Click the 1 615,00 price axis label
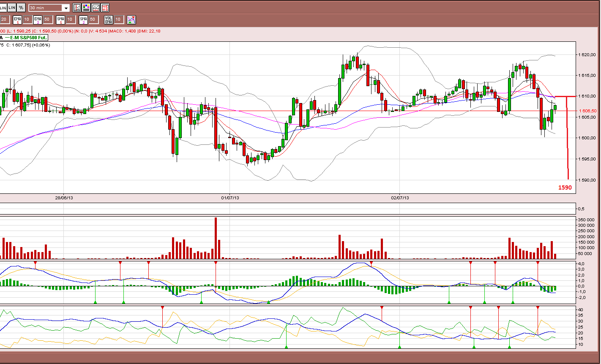The height and width of the screenshot is (364, 601). [587, 76]
